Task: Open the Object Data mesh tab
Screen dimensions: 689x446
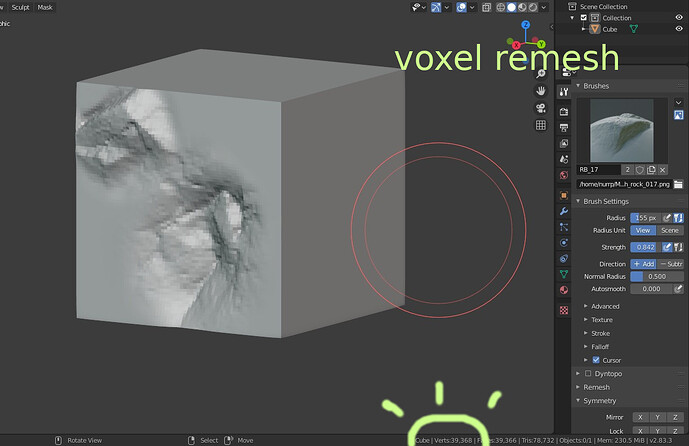Action: pos(564,274)
